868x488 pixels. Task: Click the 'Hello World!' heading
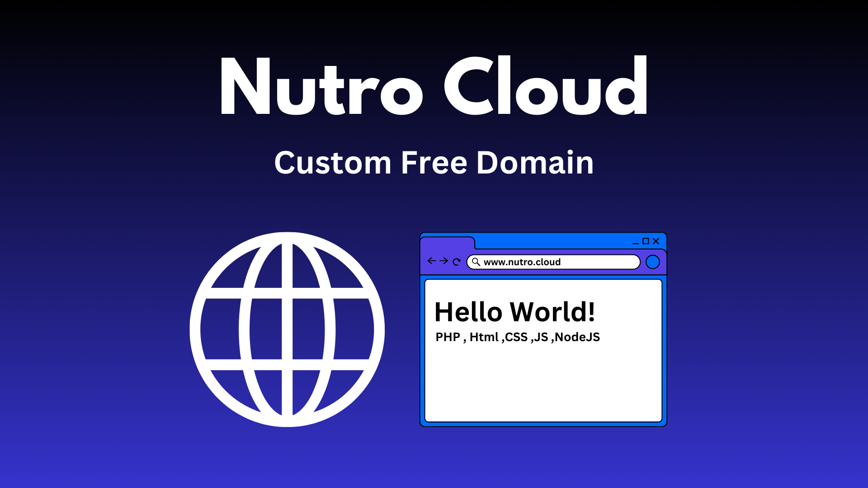(x=515, y=312)
